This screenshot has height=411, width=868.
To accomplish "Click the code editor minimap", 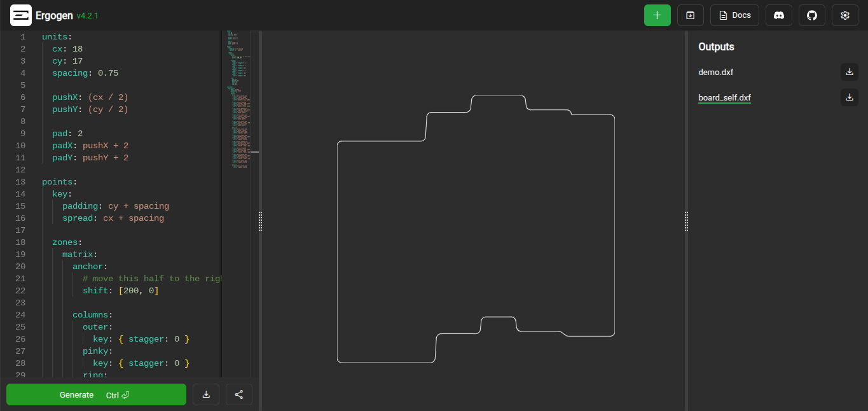I will tap(238, 102).
